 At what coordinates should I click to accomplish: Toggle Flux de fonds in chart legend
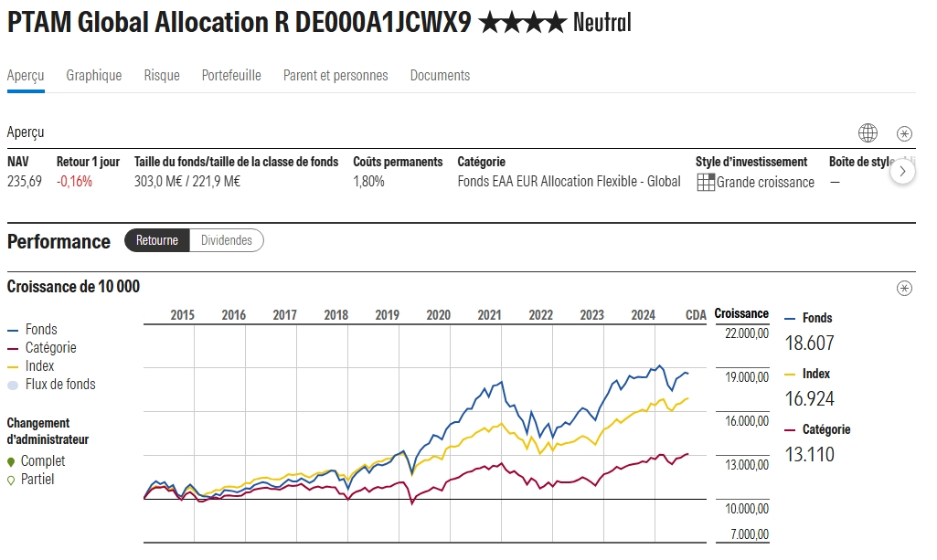click(x=51, y=385)
